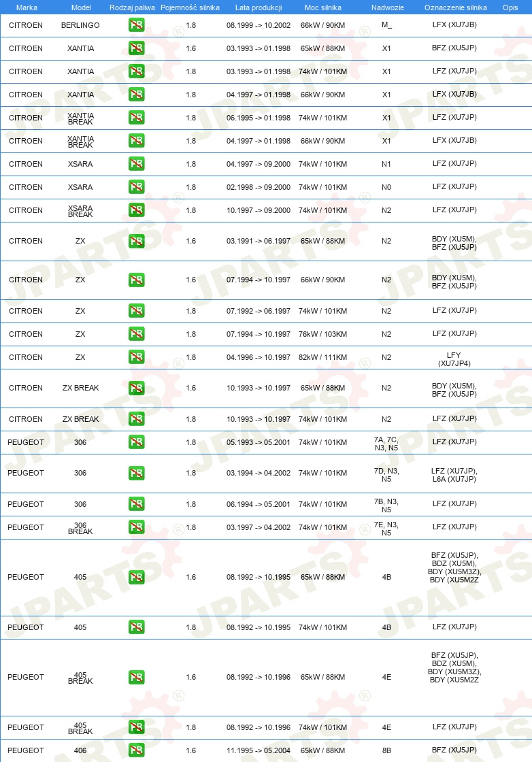532x762 pixels.
Task: Select the 08.1999 -> 10.2002 production dates
Action: [x=259, y=25]
